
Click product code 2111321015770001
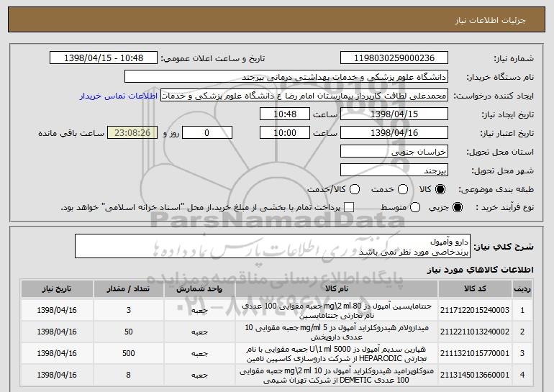coord(475,353)
